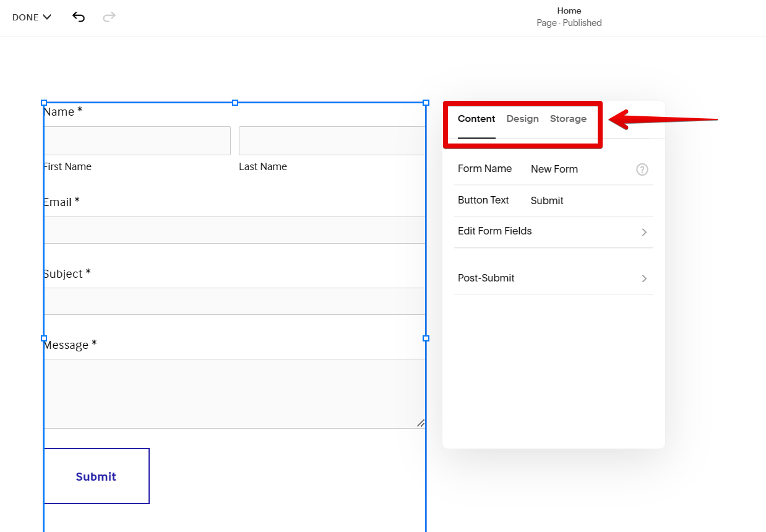The height and width of the screenshot is (532, 766).
Task: Click the right-middle form block resize handle
Action: click(x=426, y=338)
